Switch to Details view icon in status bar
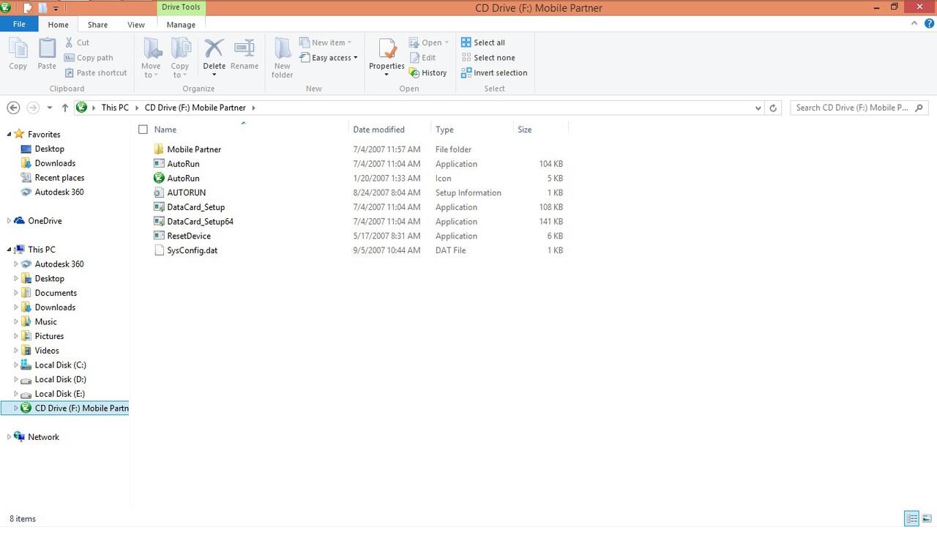The width and height of the screenshot is (937, 560). [x=911, y=518]
